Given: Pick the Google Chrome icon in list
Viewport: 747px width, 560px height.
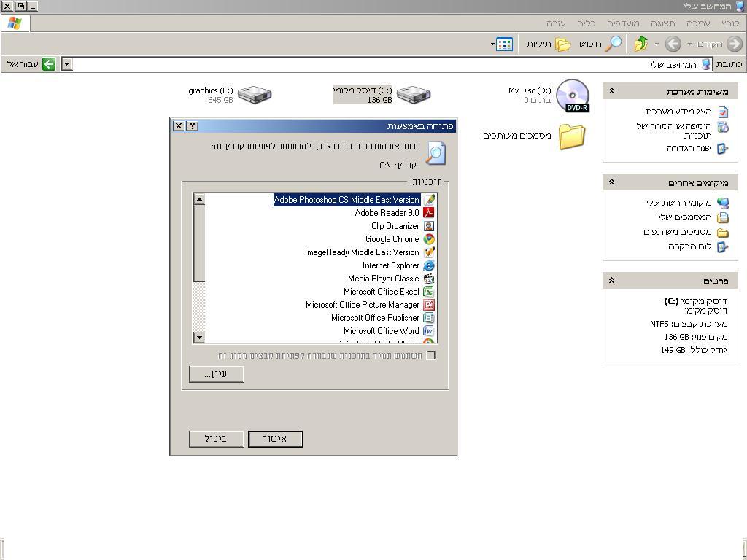Looking at the screenshot, I should [429, 239].
